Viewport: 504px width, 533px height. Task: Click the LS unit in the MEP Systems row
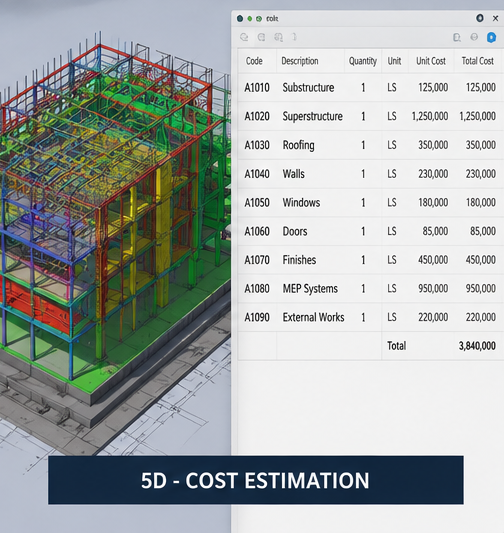(x=392, y=289)
